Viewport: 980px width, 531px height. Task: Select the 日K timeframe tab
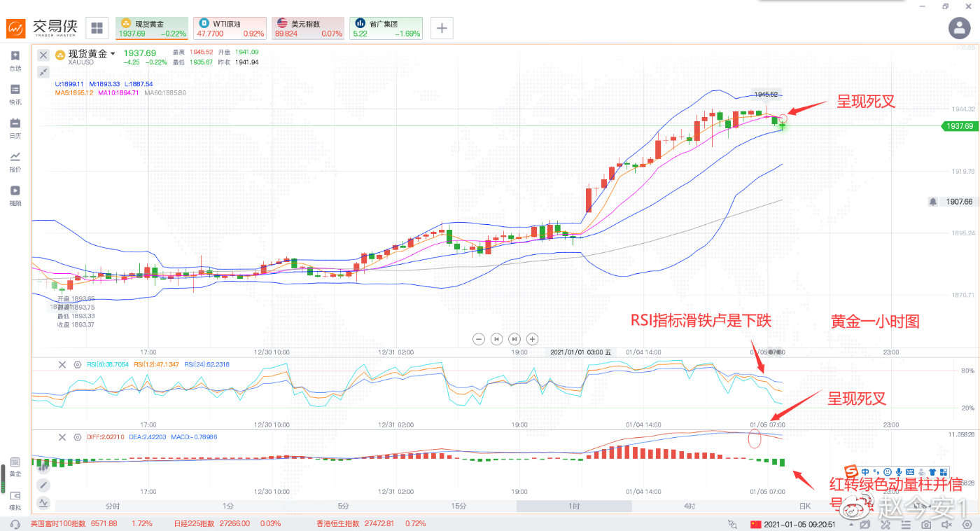(805, 506)
